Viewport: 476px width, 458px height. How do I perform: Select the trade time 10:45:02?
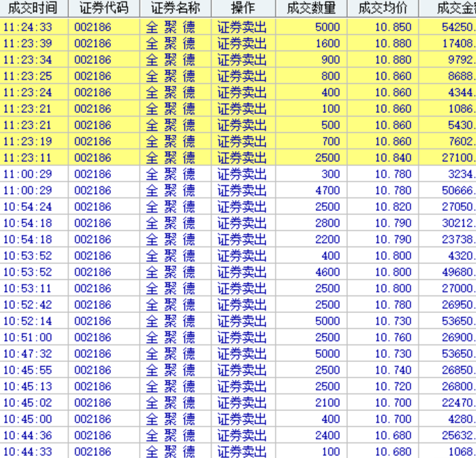(27, 403)
